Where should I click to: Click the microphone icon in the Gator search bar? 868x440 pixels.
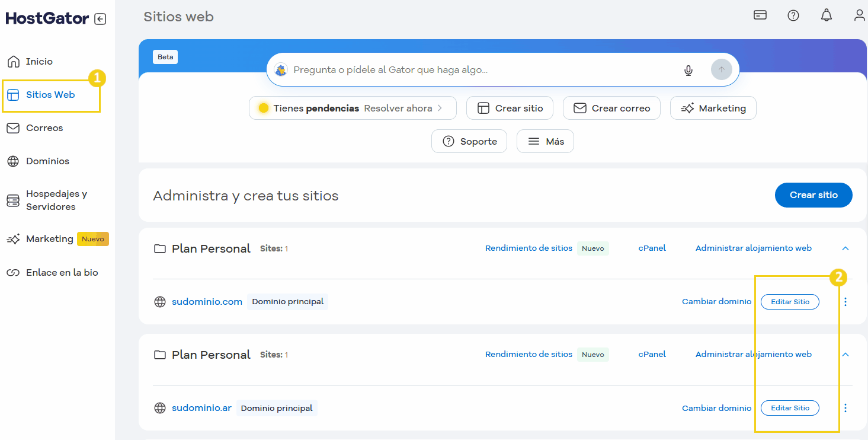(688, 69)
